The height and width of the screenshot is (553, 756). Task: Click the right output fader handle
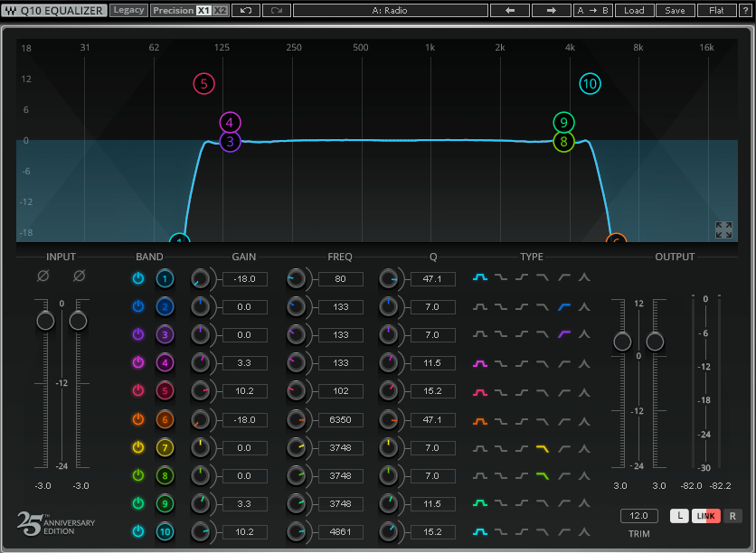pyautogui.click(x=655, y=342)
